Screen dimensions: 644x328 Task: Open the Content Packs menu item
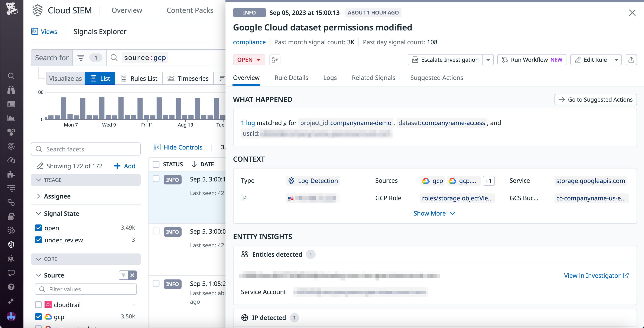(x=190, y=10)
